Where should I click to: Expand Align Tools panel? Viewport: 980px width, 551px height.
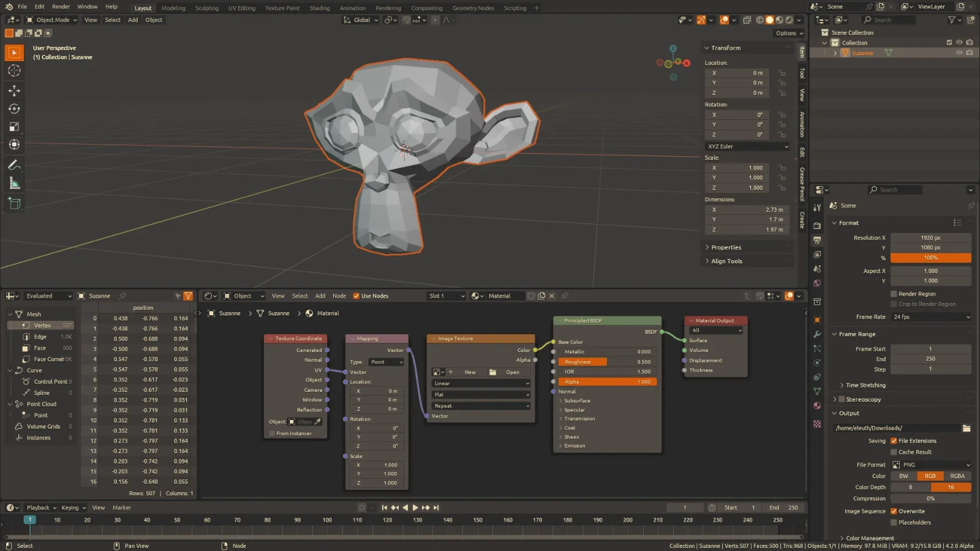pos(726,261)
